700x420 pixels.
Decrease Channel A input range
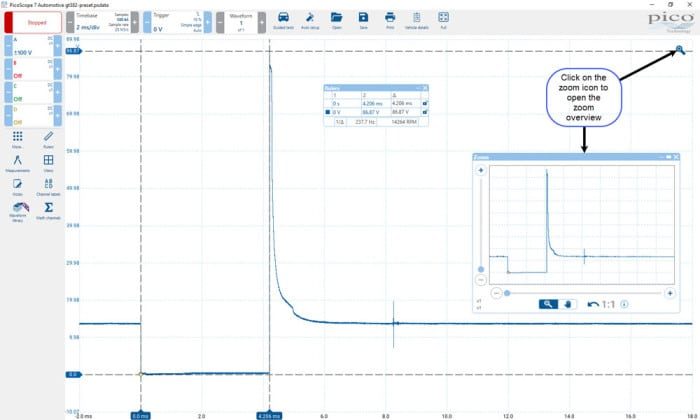(8, 46)
